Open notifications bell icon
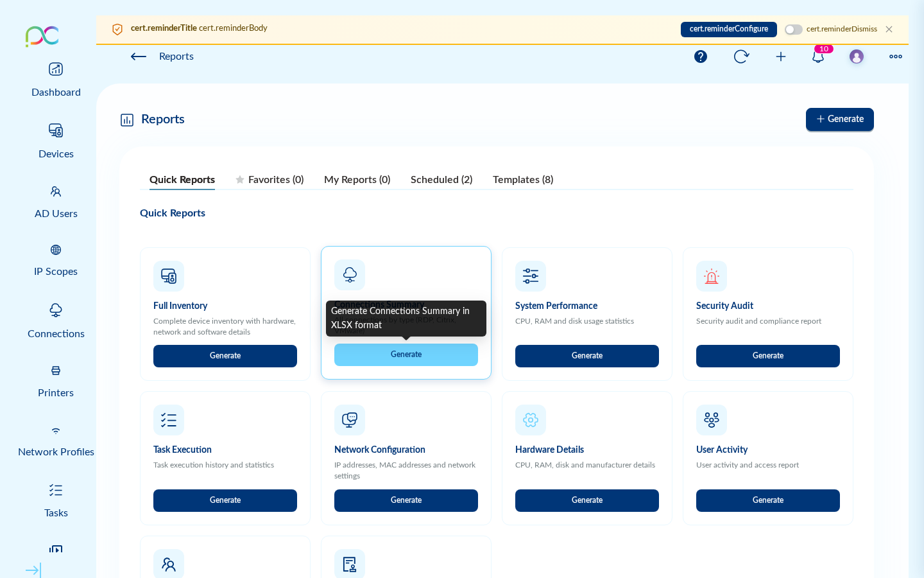The image size is (924, 578). [818, 57]
